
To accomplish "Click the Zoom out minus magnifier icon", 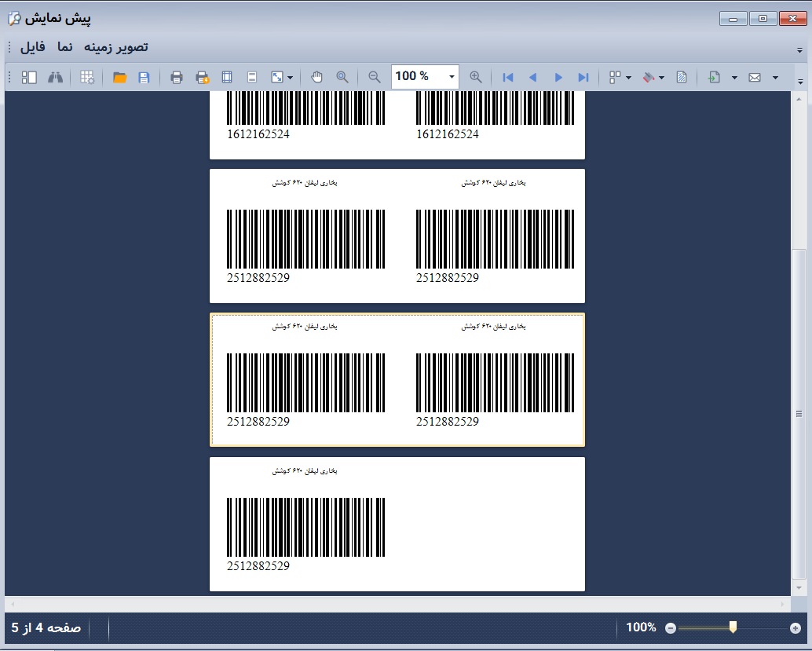I will pos(375,77).
